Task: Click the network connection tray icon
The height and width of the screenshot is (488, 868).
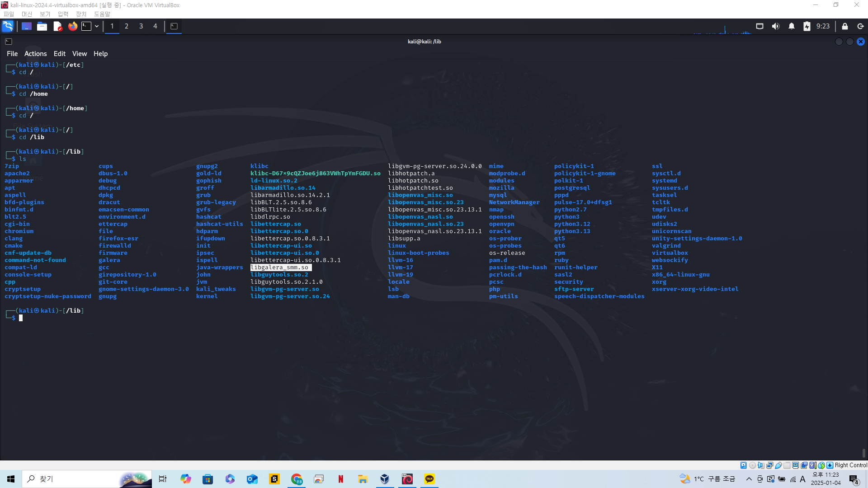Action: coord(759,26)
